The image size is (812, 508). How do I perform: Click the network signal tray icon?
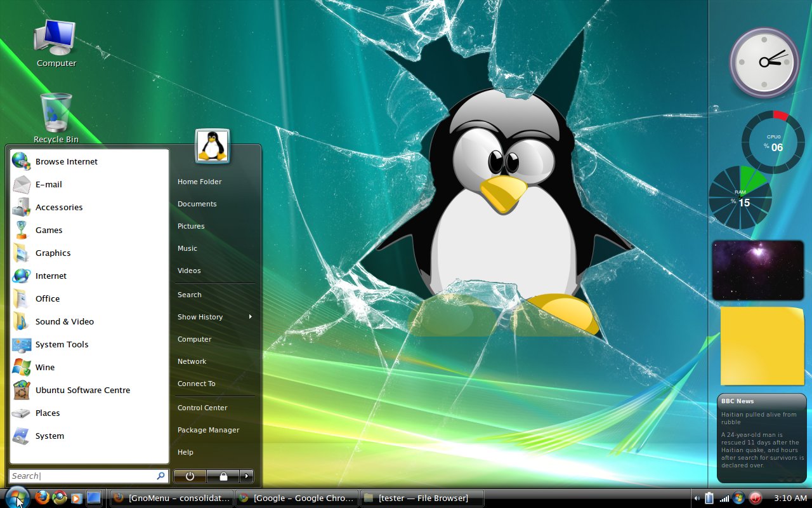(x=724, y=498)
